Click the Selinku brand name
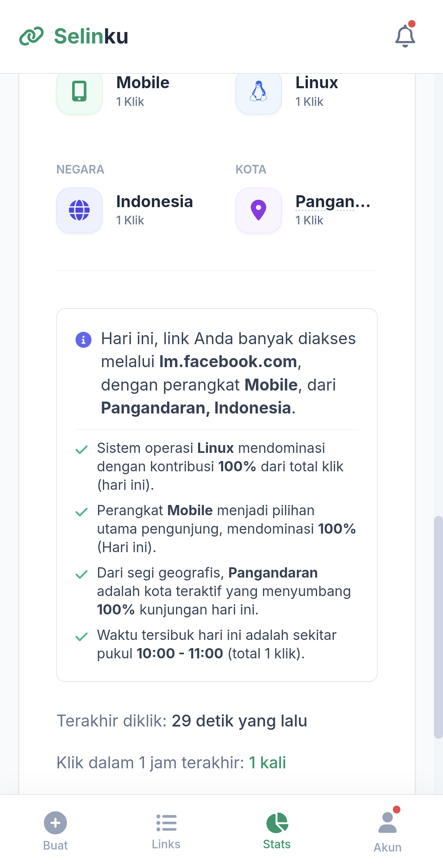The height and width of the screenshot is (868, 443). pyautogui.click(x=91, y=36)
